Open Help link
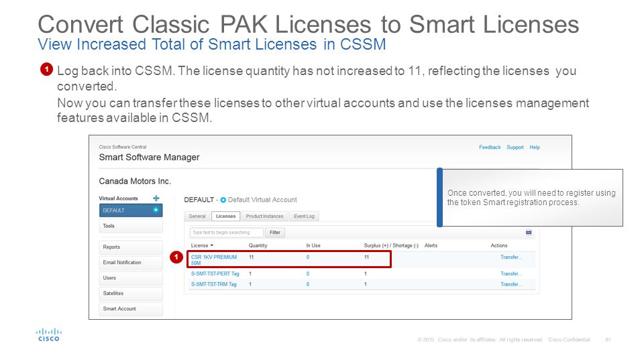This screenshot has width=644, height=362. [535, 147]
